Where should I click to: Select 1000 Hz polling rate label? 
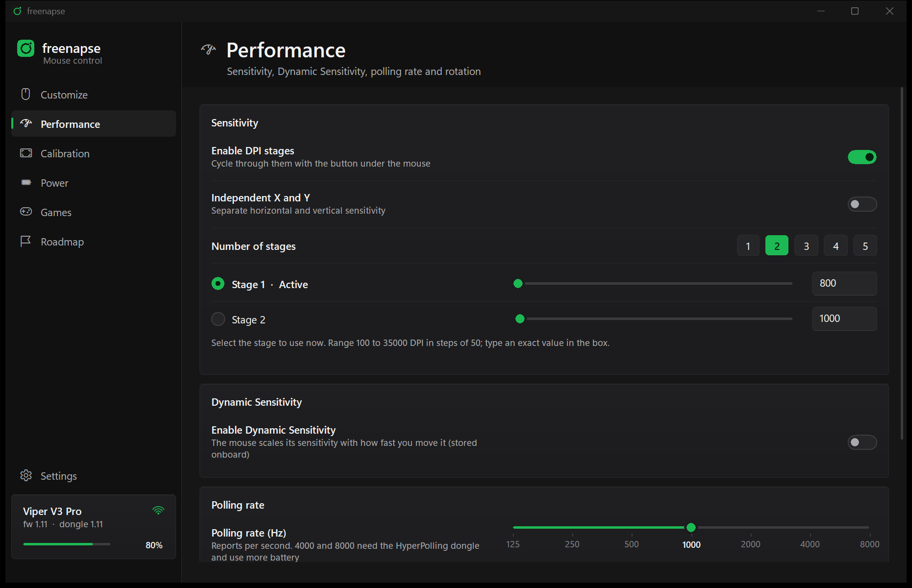(x=691, y=544)
